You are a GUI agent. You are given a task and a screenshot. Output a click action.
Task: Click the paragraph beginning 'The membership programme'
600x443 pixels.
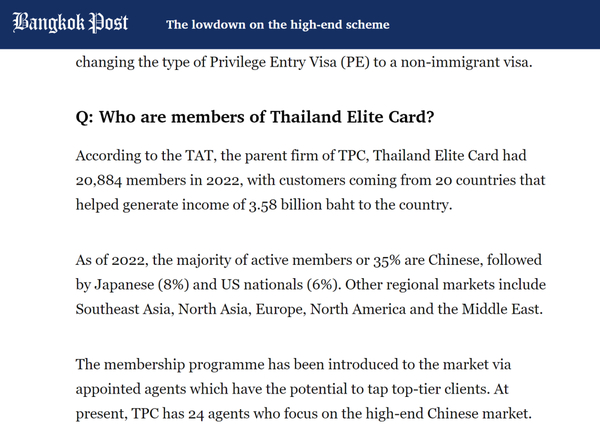click(303, 389)
